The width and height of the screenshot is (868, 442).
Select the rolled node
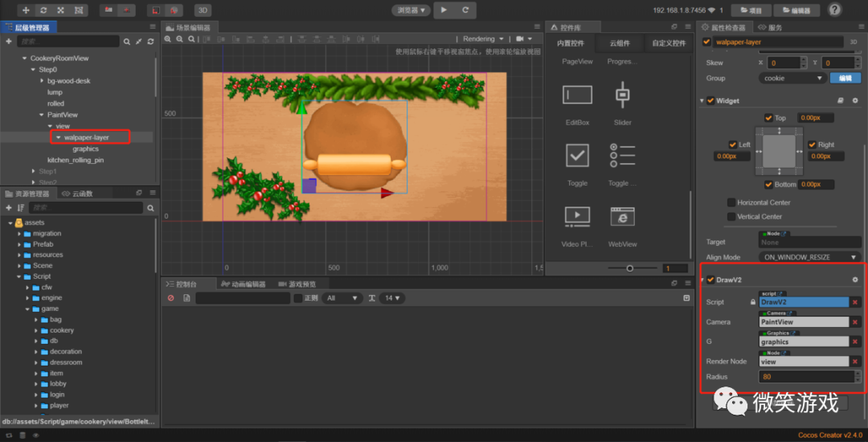point(55,104)
